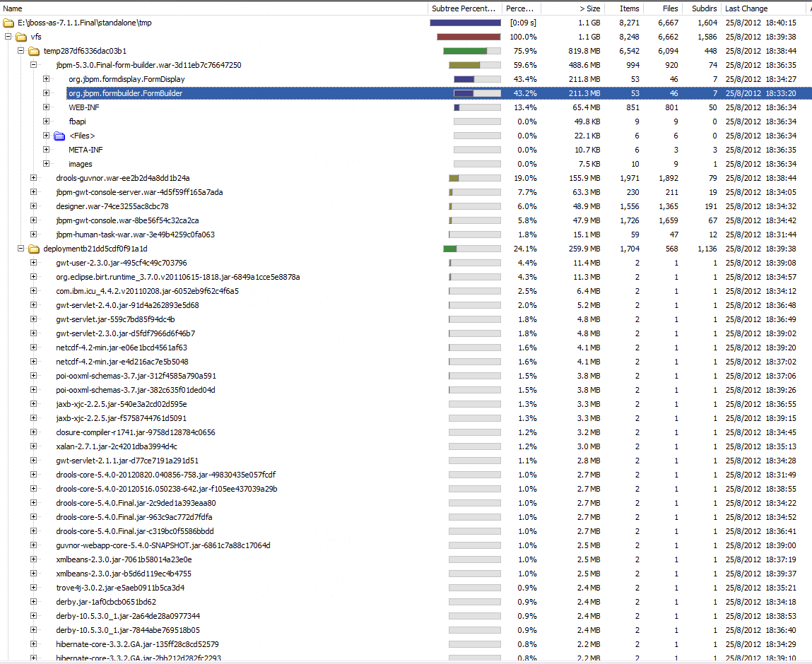
Task: Select hibernate-core-3.3.2.GA.jar-135ff28c8cd52579 row
Action: coord(406,644)
